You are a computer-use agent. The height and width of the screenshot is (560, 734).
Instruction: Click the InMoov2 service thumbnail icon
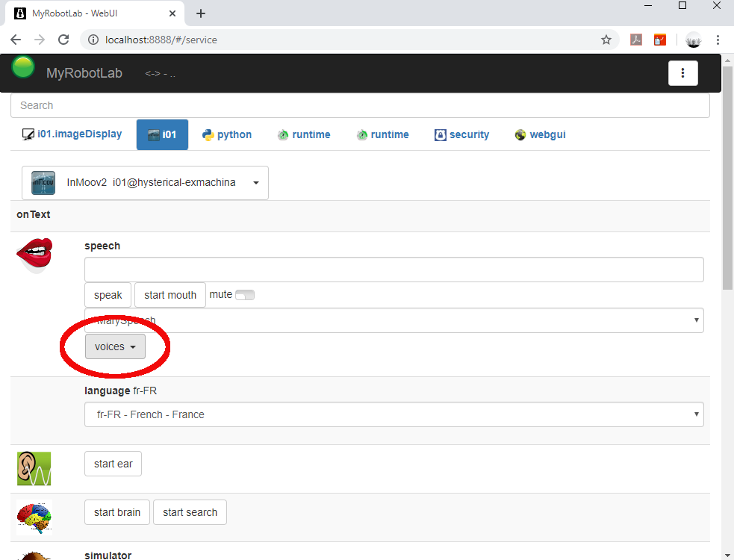43,183
